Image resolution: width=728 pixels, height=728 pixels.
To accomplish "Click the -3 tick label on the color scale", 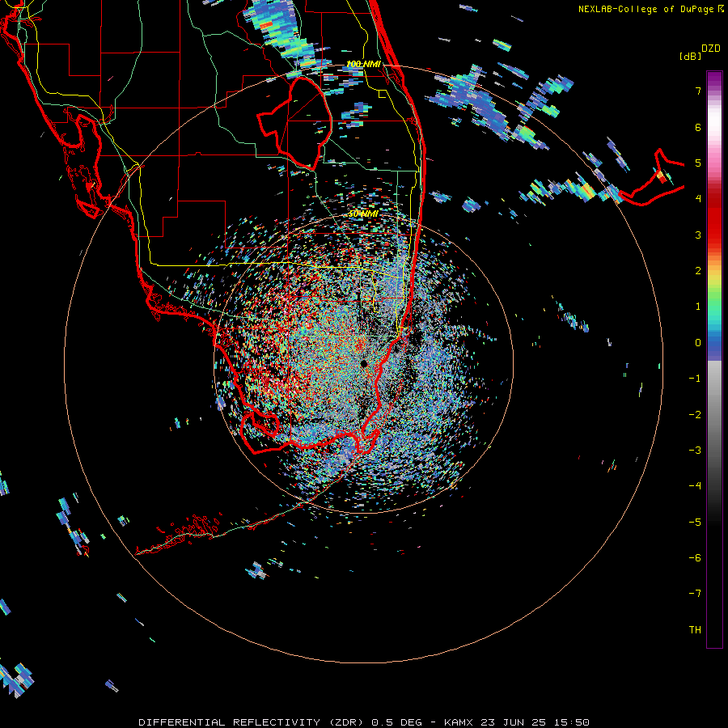I will pos(695,451).
